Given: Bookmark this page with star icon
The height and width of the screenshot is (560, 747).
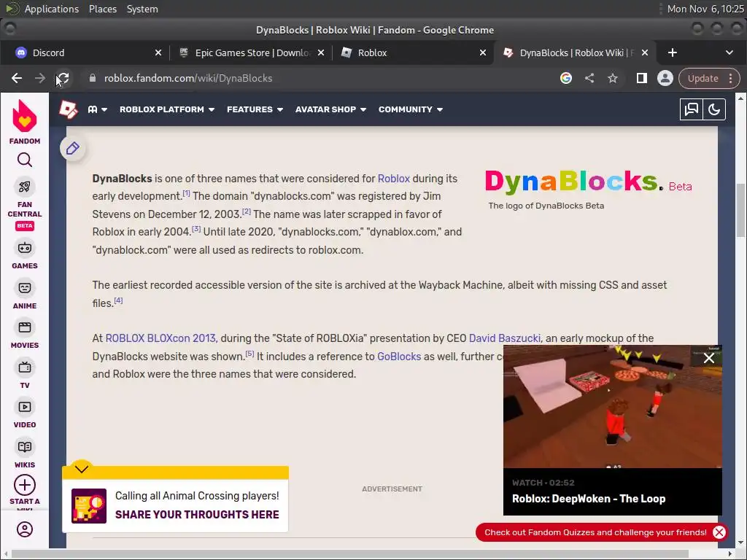Looking at the screenshot, I should coord(613,78).
